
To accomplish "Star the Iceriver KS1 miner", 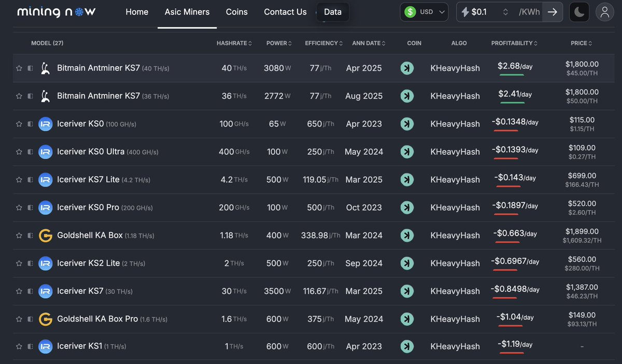I will click(x=19, y=346).
